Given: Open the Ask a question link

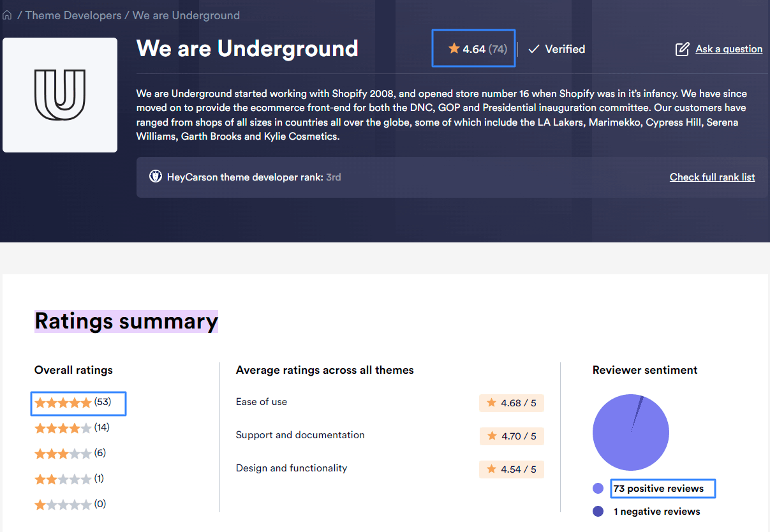Looking at the screenshot, I should coord(729,49).
